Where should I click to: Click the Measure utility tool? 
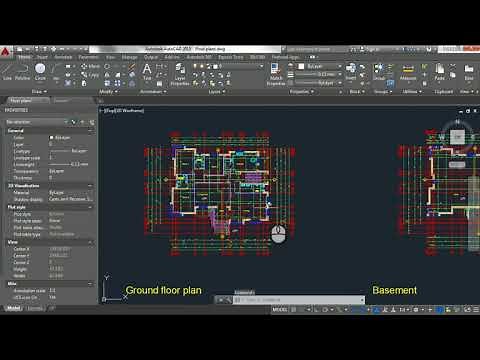click(408, 72)
